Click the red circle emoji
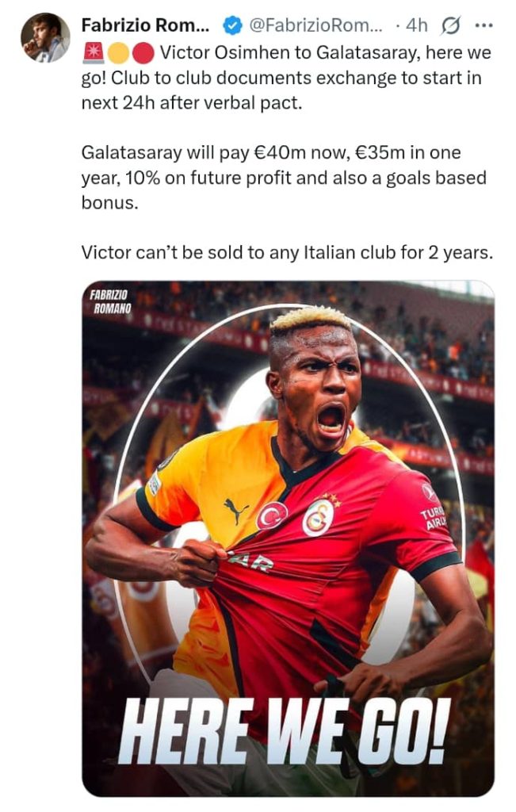The width and height of the screenshot is (516, 812). coord(143,53)
